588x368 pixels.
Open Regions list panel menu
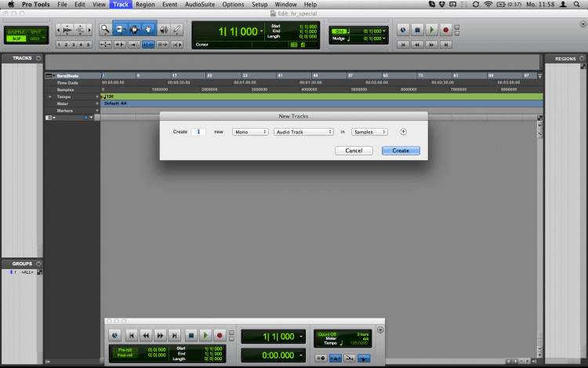click(x=582, y=59)
